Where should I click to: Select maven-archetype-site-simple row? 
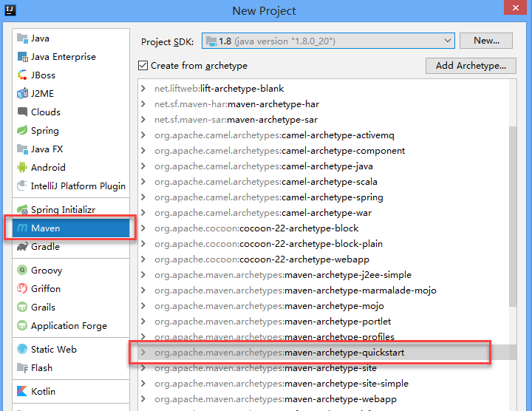coord(324,384)
